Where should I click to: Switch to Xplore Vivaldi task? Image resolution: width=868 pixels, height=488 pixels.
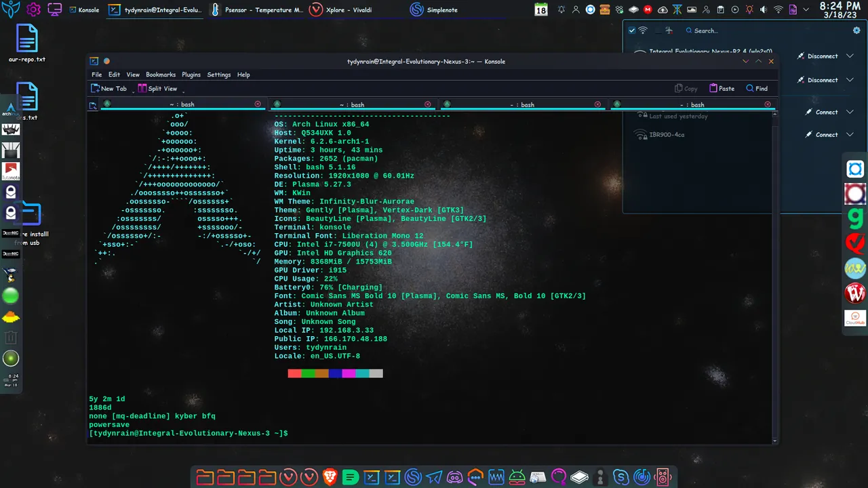[341, 10]
